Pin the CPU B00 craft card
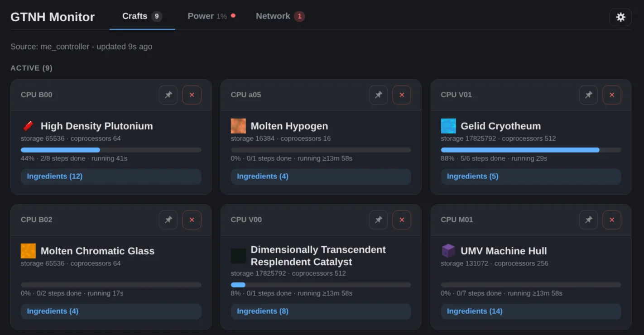 coord(168,95)
